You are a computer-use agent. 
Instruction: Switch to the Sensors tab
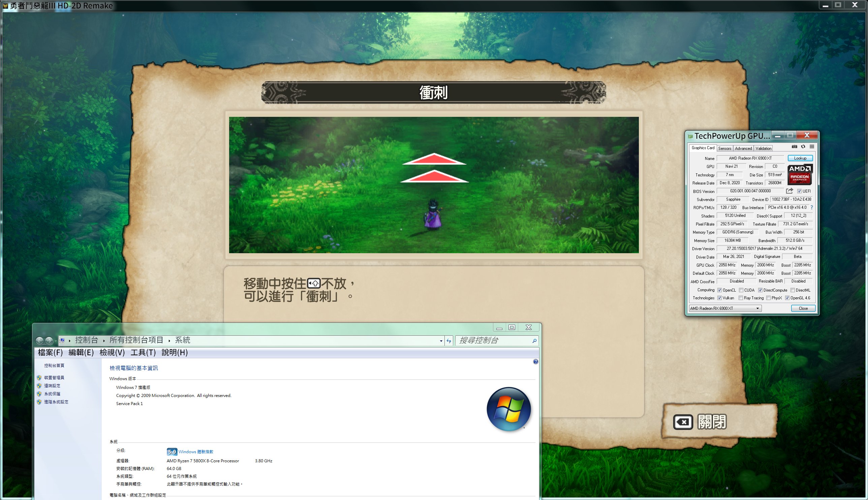click(x=724, y=148)
